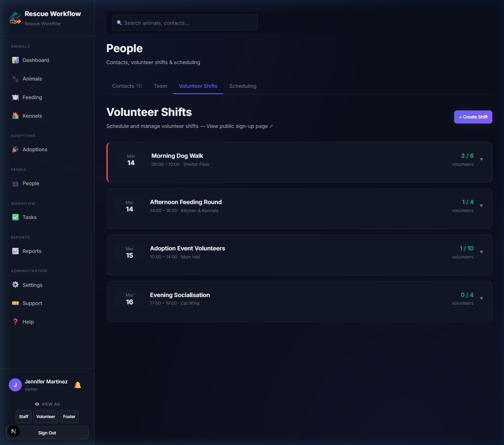Switch to the Scheduling tab
Image resolution: width=504 pixels, height=445 pixels.
(x=243, y=86)
